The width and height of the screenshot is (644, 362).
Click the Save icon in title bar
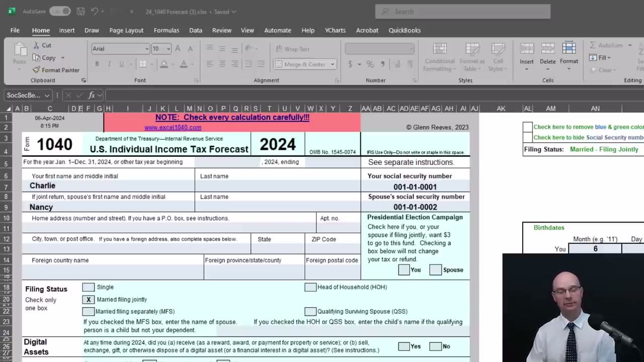click(80, 11)
